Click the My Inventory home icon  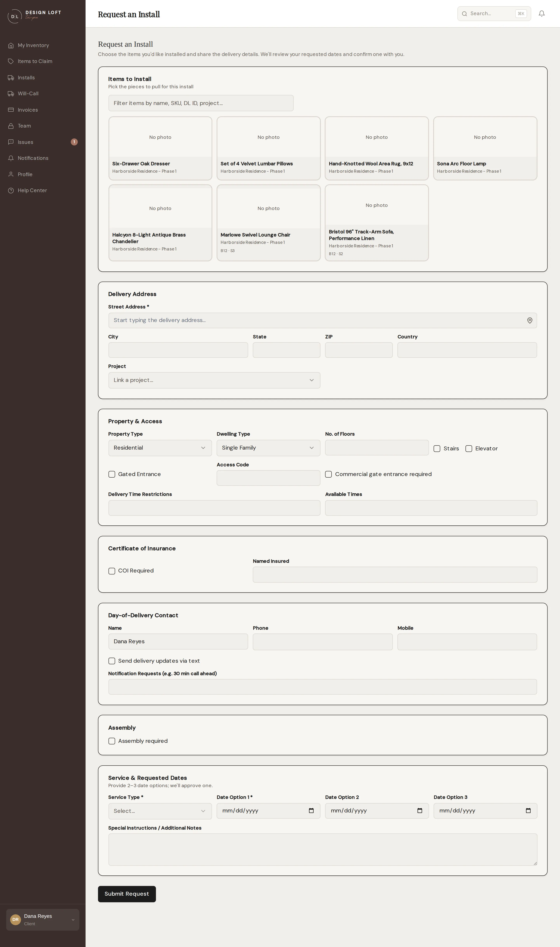pyautogui.click(x=11, y=45)
